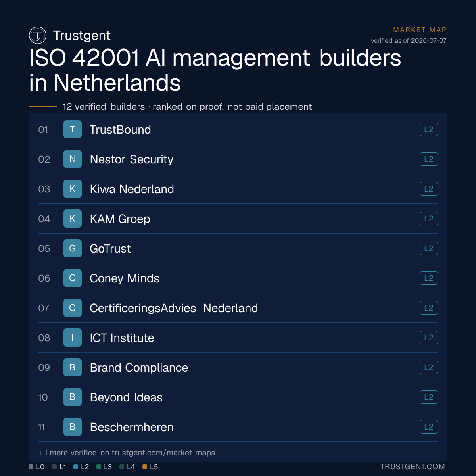Select the L2 badge on Kiwa Nederland row
This screenshot has width=476, height=476.
429,189
